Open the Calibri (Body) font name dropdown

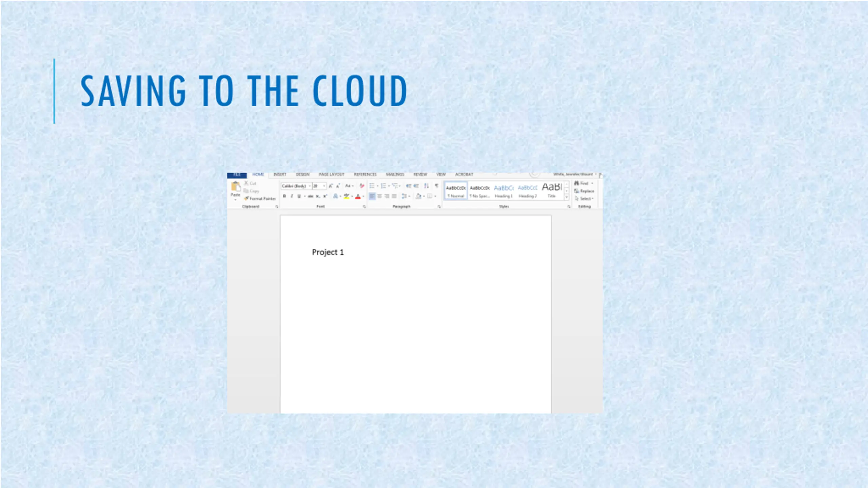(310, 186)
